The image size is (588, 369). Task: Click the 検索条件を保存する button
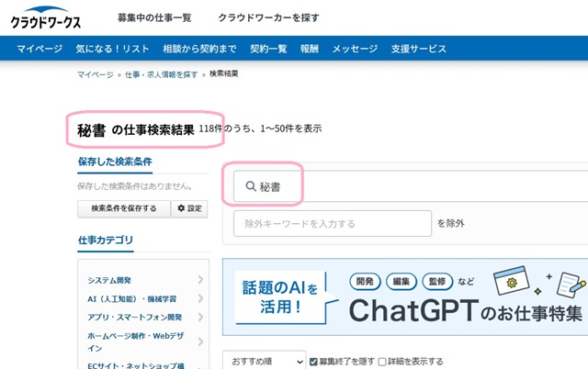pos(124,208)
